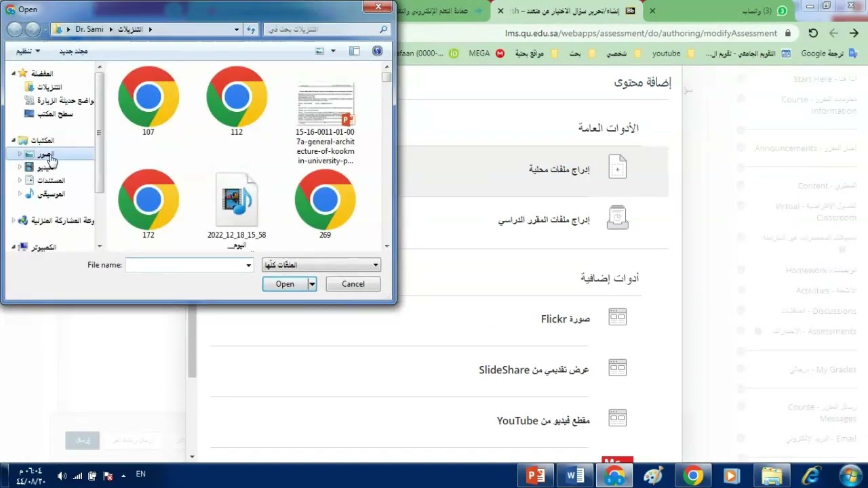Click the dialog Forward navigation button
This screenshot has height=488, width=868.
click(x=31, y=30)
